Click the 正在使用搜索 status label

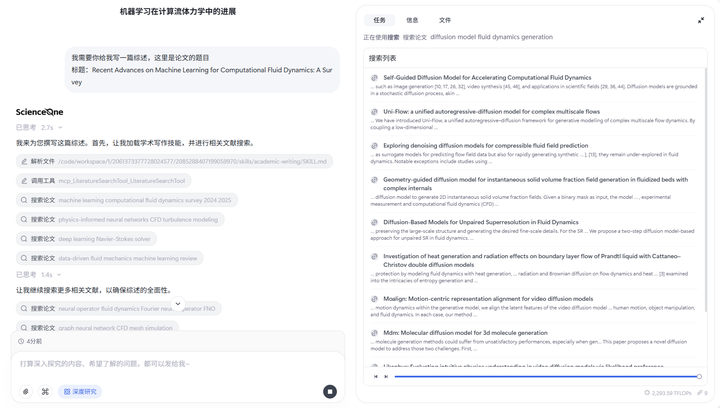(x=381, y=37)
